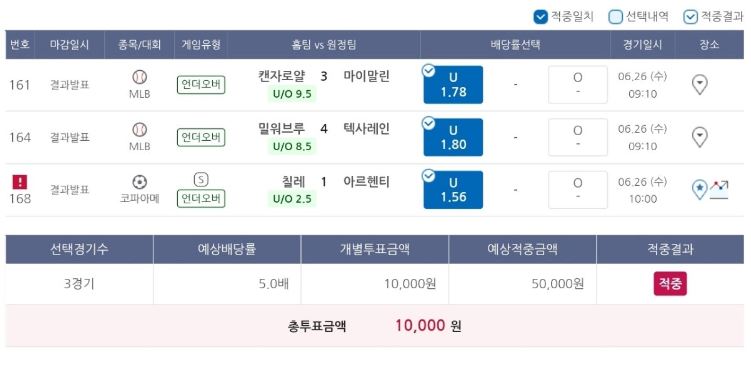Viewport: 751px width, 384px height.
Task: Click the 배당률선택 column header
Action: point(515,45)
